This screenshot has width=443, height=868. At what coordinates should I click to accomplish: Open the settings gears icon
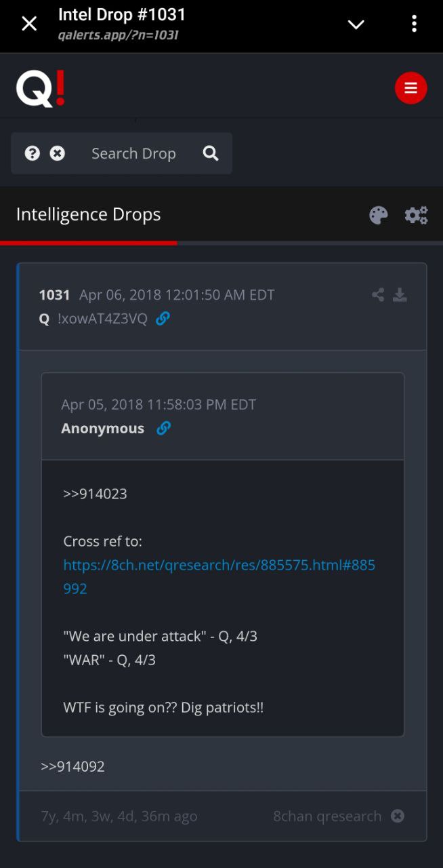tap(416, 216)
